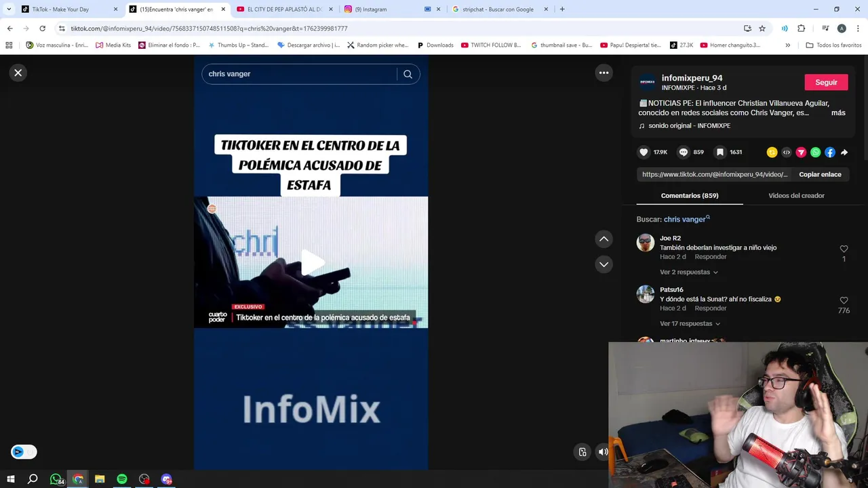This screenshot has height=488, width=868.
Task: Click the search magnifier in video search bar
Action: [x=408, y=74]
